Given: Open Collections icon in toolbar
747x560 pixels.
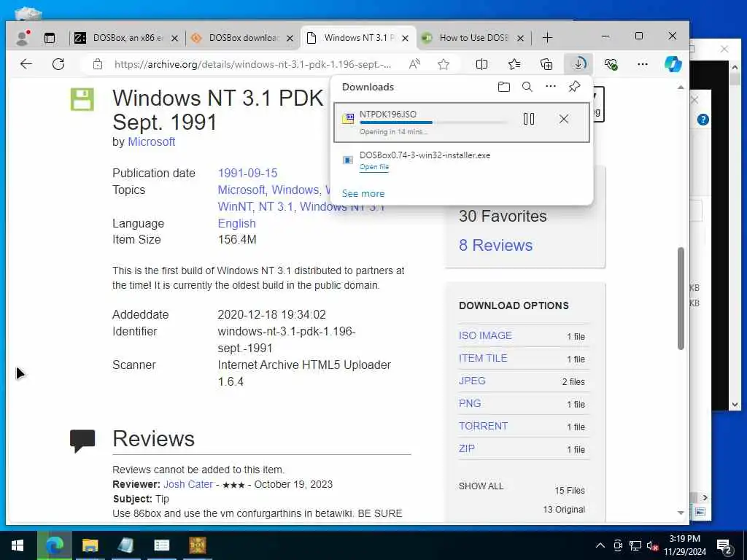Looking at the screenshot, I should point(546,64).
